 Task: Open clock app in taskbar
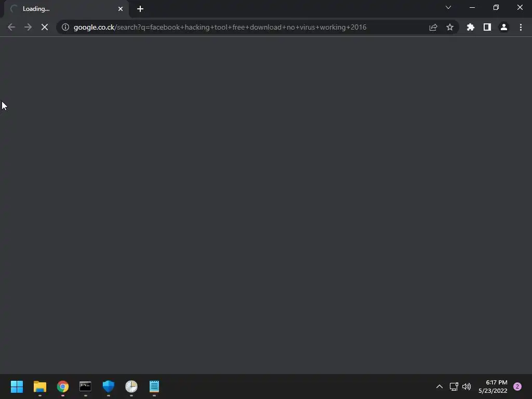point(131,387)
